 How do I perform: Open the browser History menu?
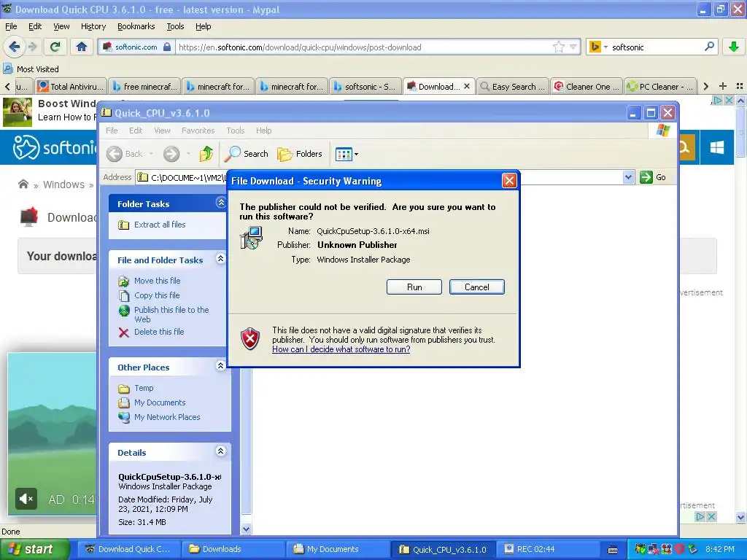pos(93,26)
